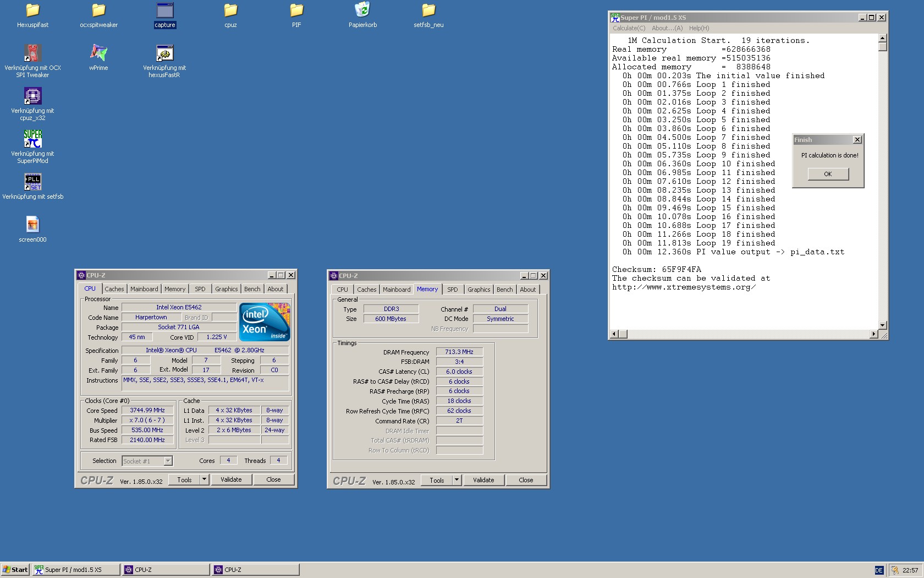Viewport: 924px width, 578px height.
Task: Click Validate button in right CPU-Z
Action: pyautogui.click(x=483, y=480)
